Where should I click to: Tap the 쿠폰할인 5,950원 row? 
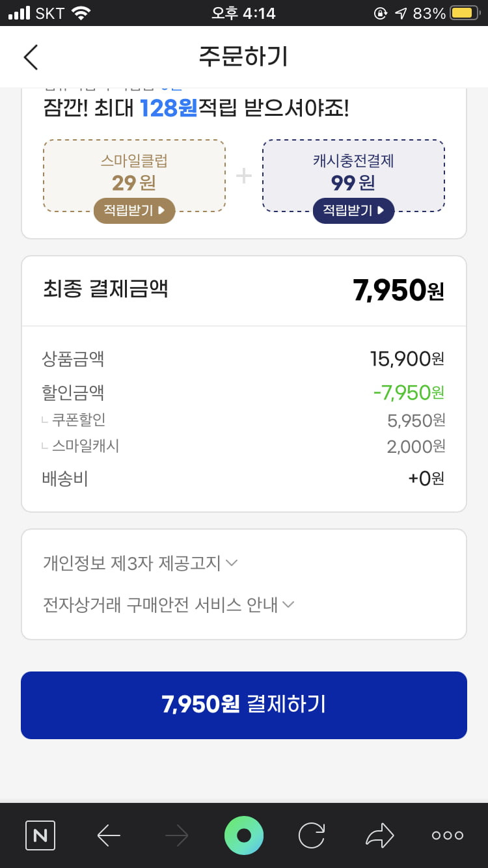click(243, 420)
